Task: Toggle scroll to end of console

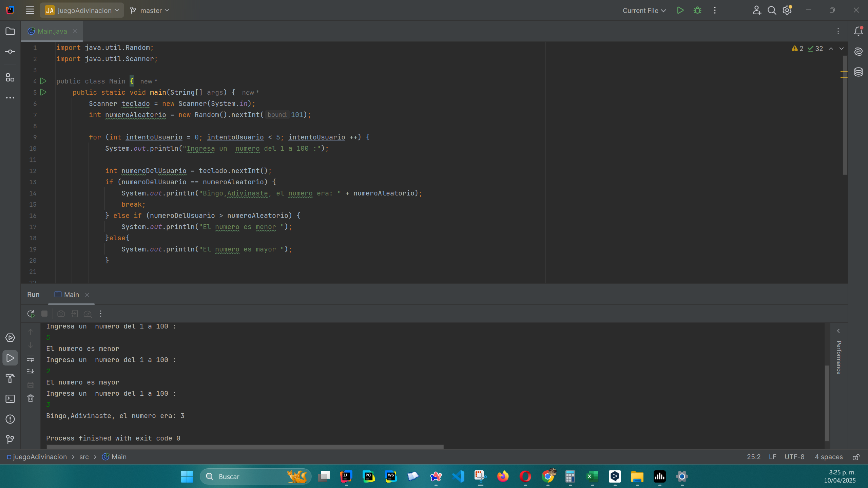Action: click(x=31, y=372)
